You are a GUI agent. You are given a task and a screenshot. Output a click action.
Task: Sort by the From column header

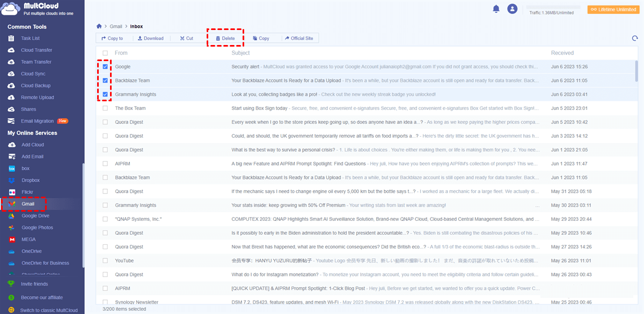point(121,53)
